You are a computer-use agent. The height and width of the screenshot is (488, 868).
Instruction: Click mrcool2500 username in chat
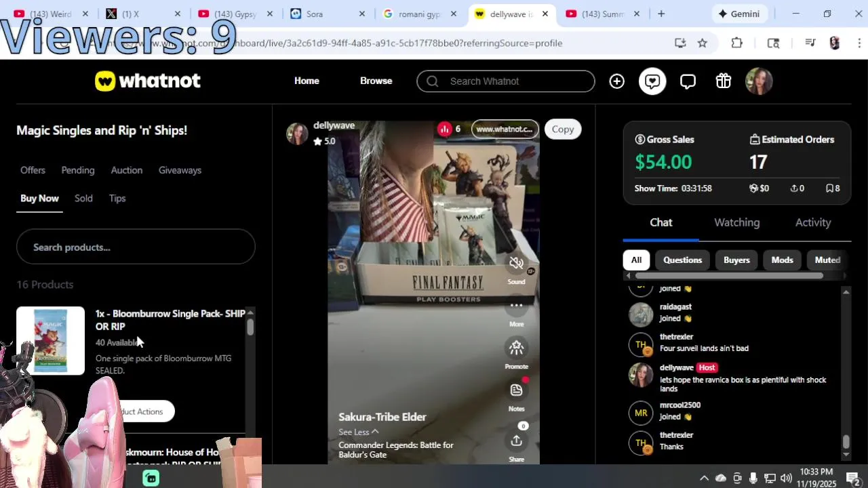point(680,405)
